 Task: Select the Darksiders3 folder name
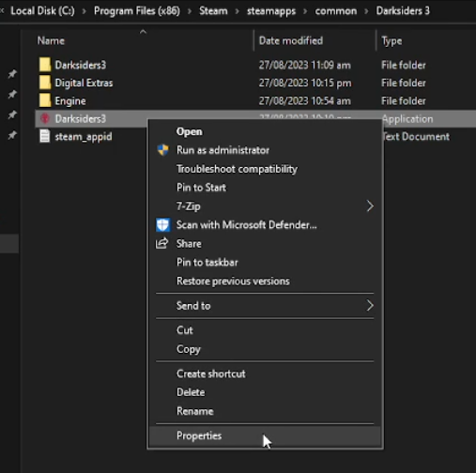tap(81, 65)
